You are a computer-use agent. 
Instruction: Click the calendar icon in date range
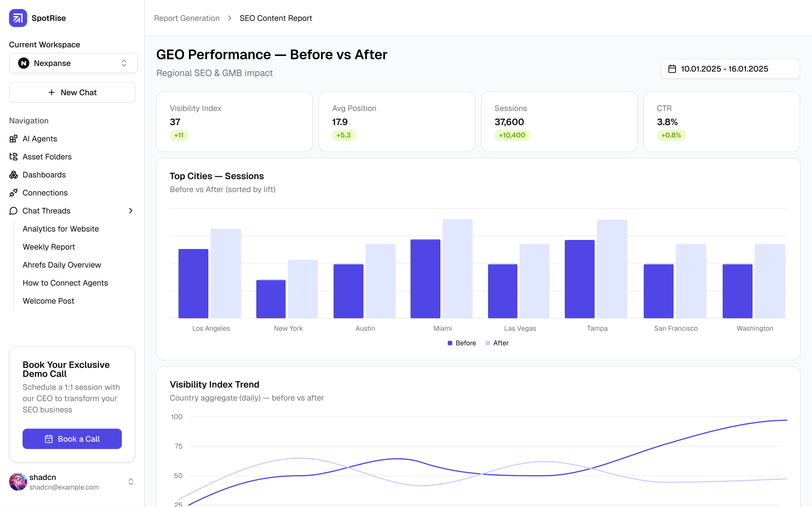(672, 69)
